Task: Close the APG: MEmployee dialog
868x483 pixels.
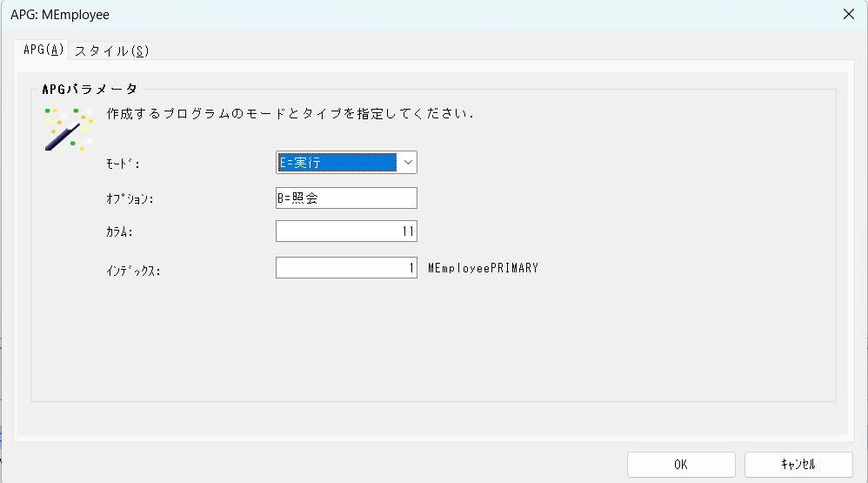Action: (x=848, y=14)
